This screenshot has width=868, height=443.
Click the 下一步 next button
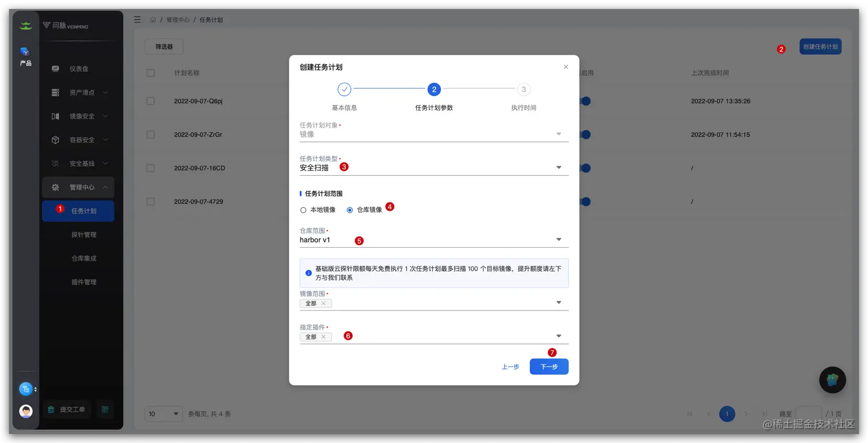549,367
